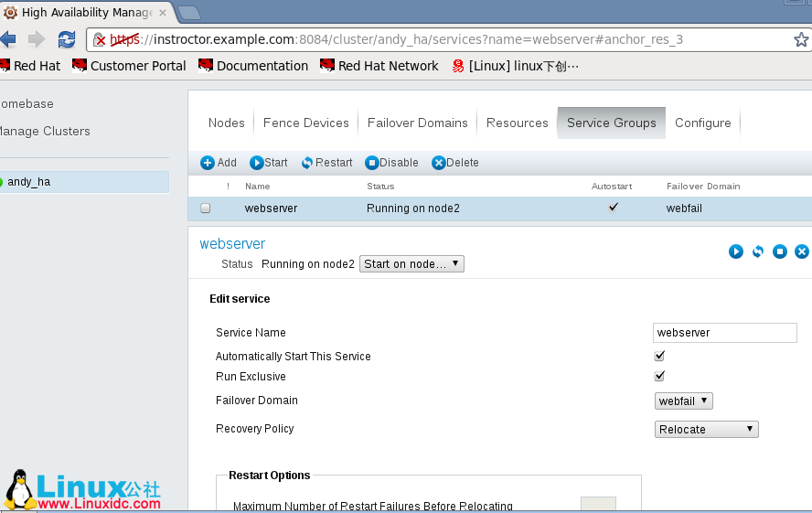Open the Start on node dropdown
Image resolution: width=812 pixels, height=513 pixels.
click(x=411, y=264)
